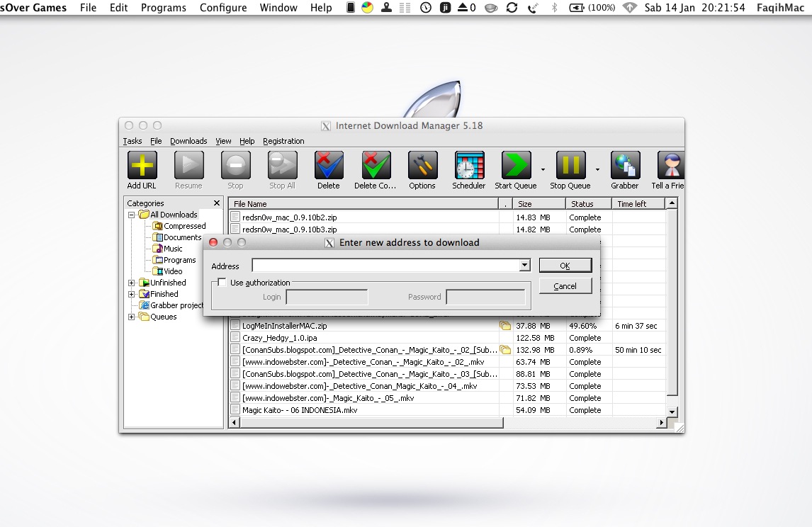This screenshot has height=527, width=812.
Task: Click into the Address input field
Action: (386, 266)
